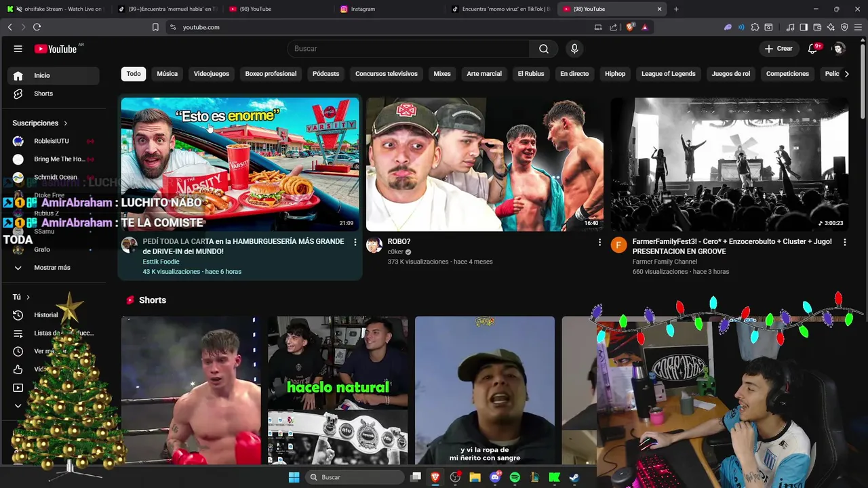Open Steam from the taskbar
This screenshot has height=488, width=868.
(574, 477)
